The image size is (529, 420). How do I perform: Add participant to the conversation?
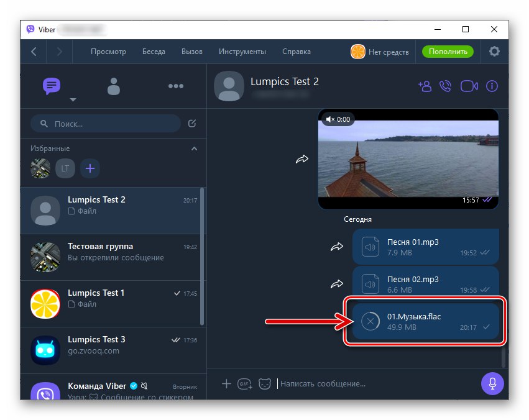425,86
